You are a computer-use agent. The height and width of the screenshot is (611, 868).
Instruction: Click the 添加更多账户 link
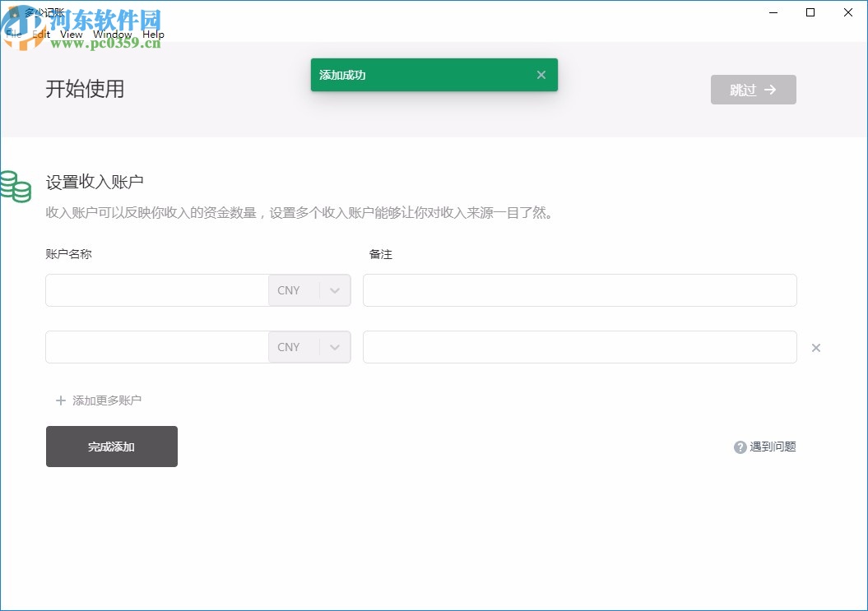(106, 400)
